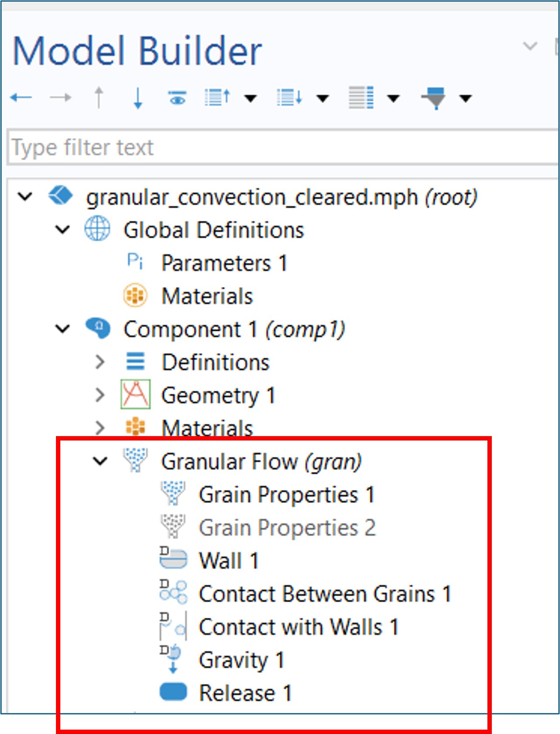Select the Parameters 1 tree item
The height and width of the screenshot is (734, 560).
click(224, 263)
